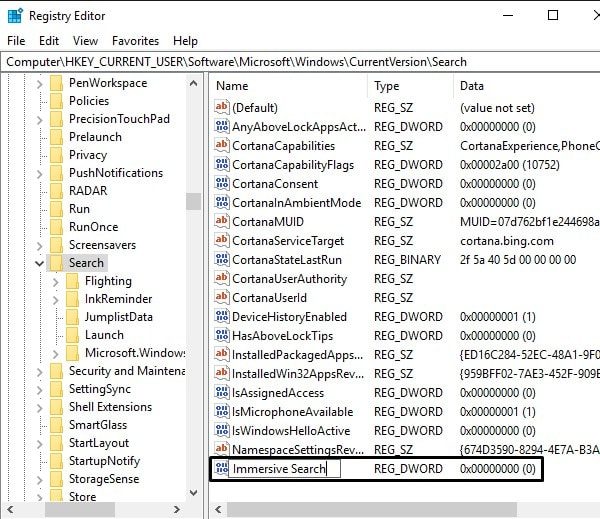Image resolution: width=600 pixels, height=519 pixels.
Task: Click the Immersive Search DWORD icon
Action: click(x=222, y=468)
